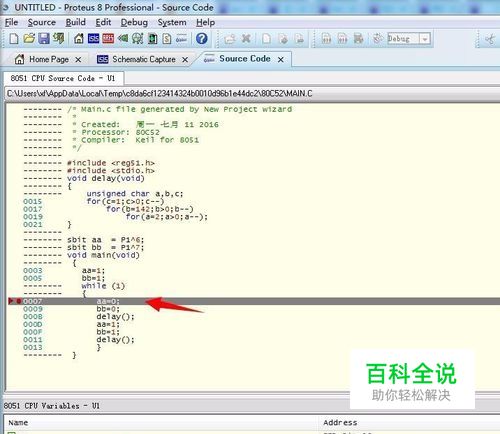
Task: Close the Source Code tab
Action: [281, 59]
